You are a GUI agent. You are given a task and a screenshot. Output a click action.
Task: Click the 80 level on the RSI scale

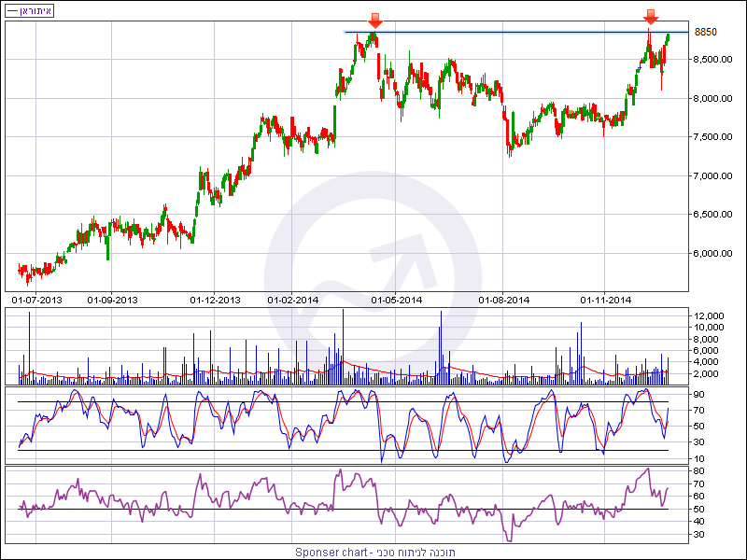click(698, 471)
